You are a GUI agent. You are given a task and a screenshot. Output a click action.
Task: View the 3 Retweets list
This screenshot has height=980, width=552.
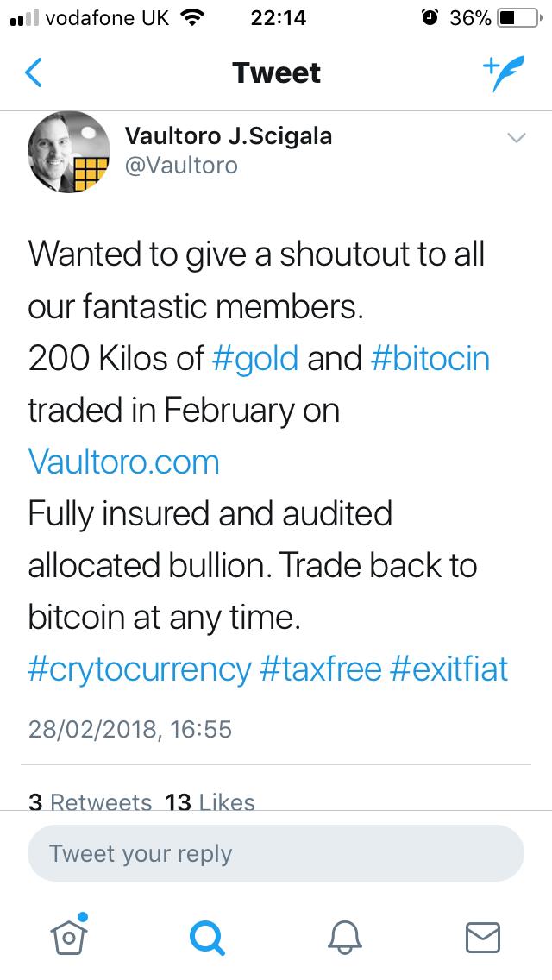(x=90, y=803)
